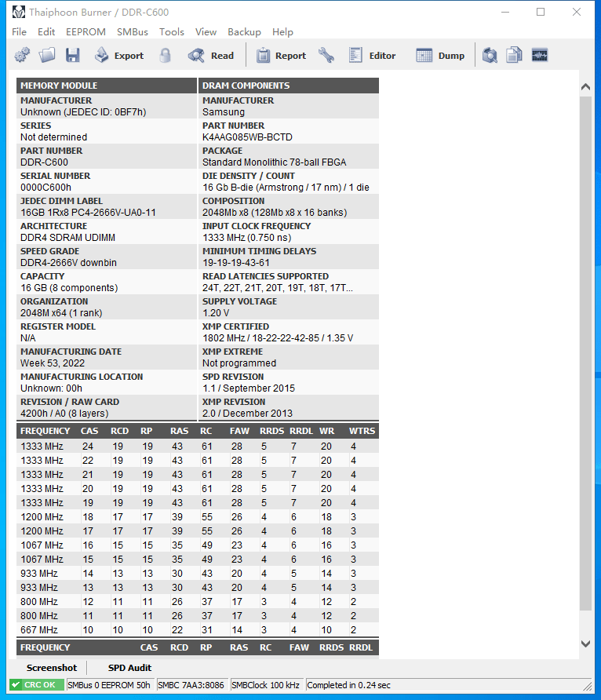The image size is (601, 700).
Task: Click the Export toolbar icon
Action: pos(102,56)
